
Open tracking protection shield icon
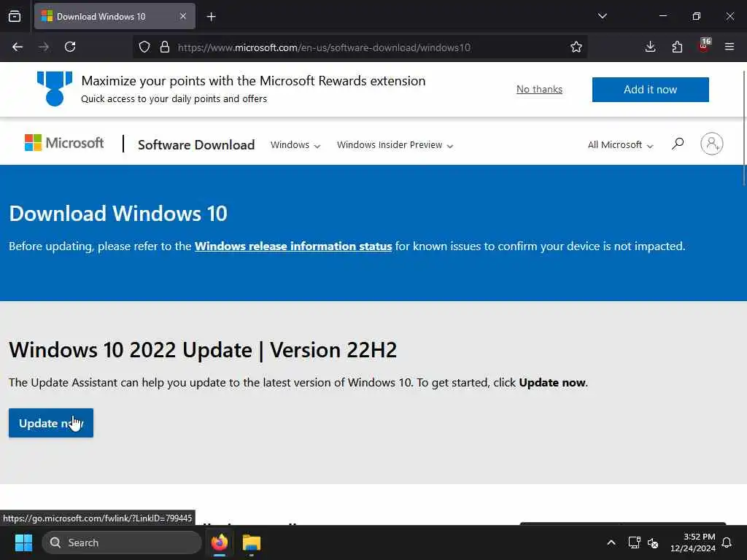pos(144,47)
